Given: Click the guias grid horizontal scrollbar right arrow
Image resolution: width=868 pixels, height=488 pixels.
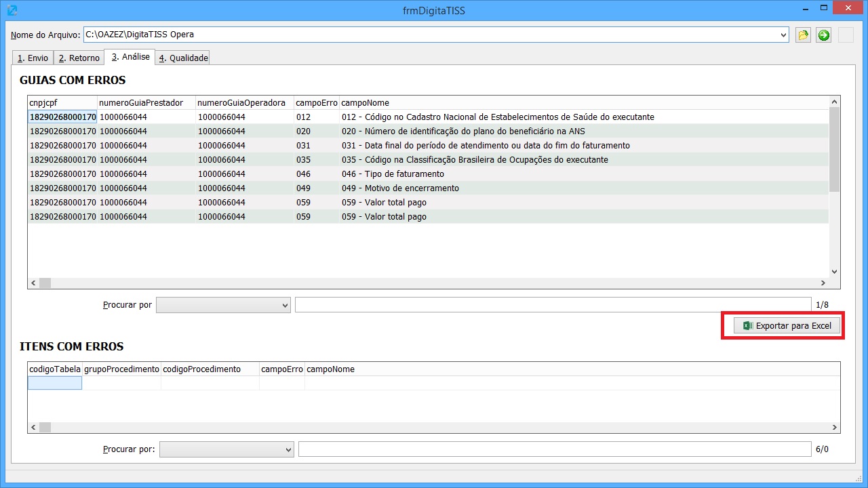Looking at the screenshot, I should pos(823,283).
